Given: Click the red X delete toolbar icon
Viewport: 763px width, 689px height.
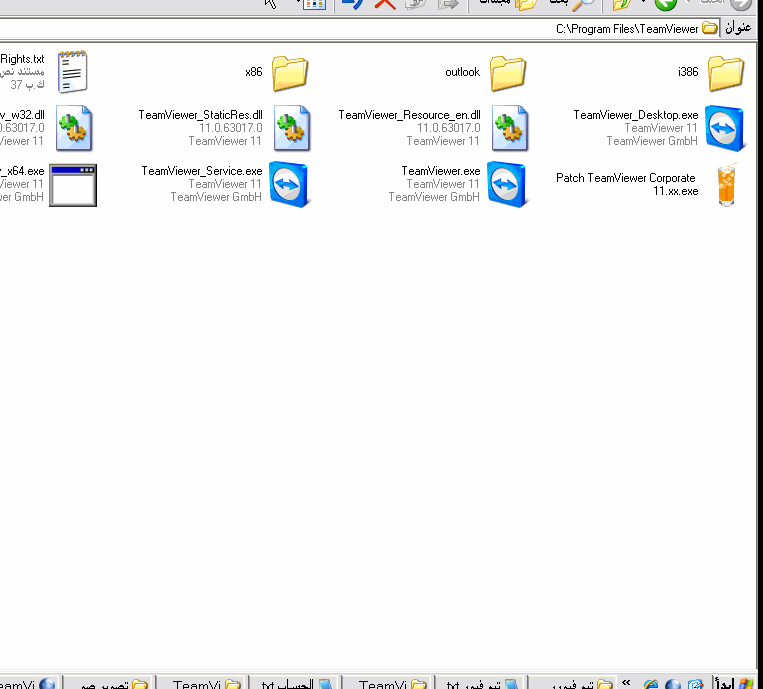Looking at the screenshot, I should (385, 4).
